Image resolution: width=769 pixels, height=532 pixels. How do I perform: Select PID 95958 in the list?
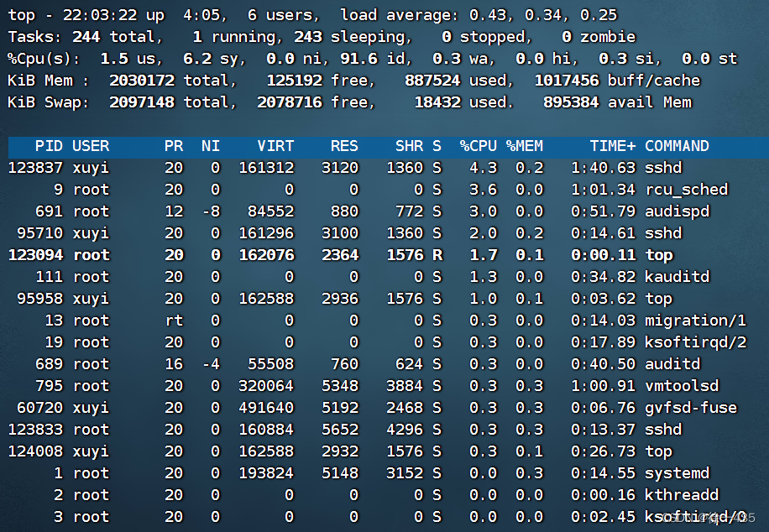[x=39, y=299]
